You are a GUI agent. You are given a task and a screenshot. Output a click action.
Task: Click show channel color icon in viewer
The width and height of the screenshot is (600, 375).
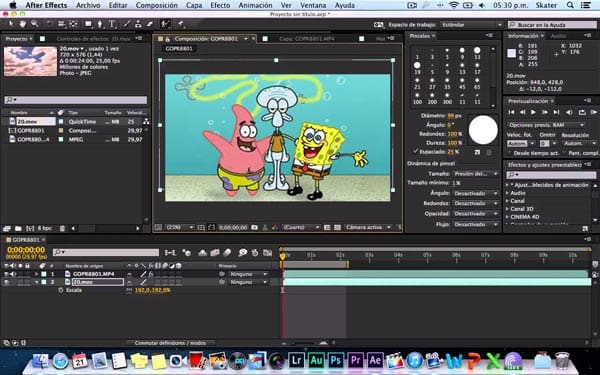(x=275, y=227)
